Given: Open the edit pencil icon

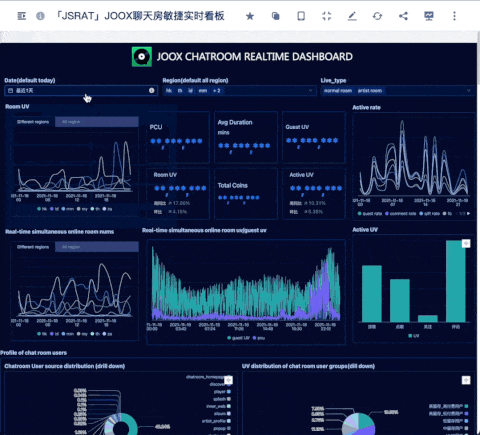Looking at the screenshot, I should tap(352, 16).
